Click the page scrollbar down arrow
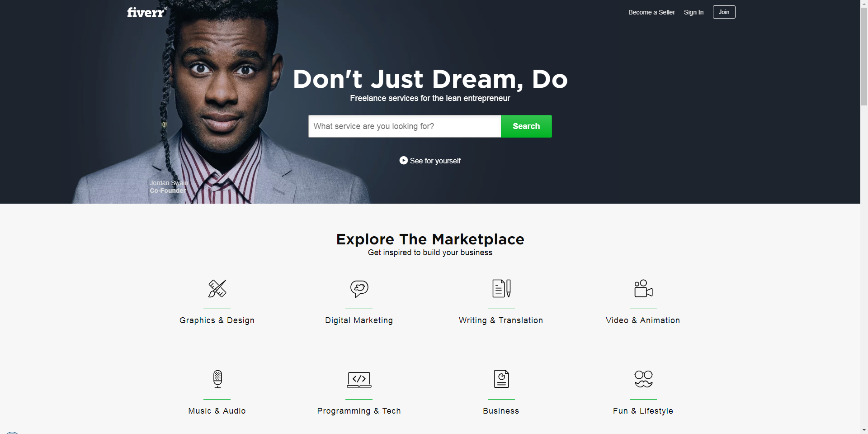The image size is (868, 434). 864,430
